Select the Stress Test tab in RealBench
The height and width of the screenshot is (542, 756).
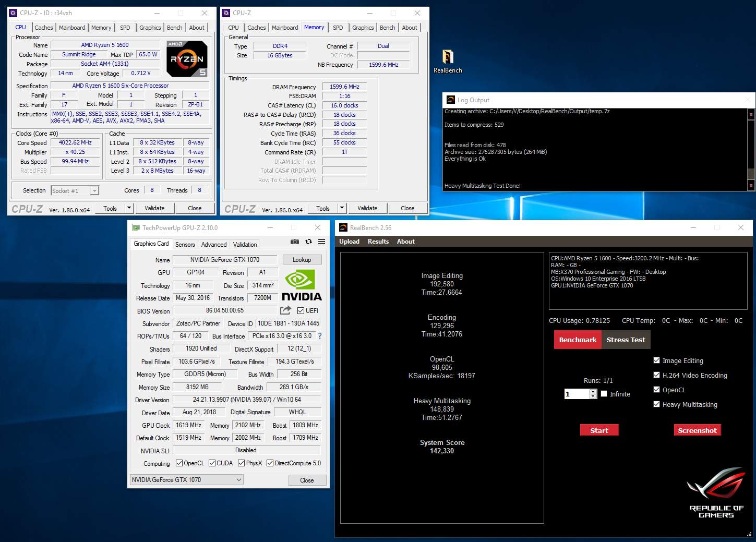(626, 340)
